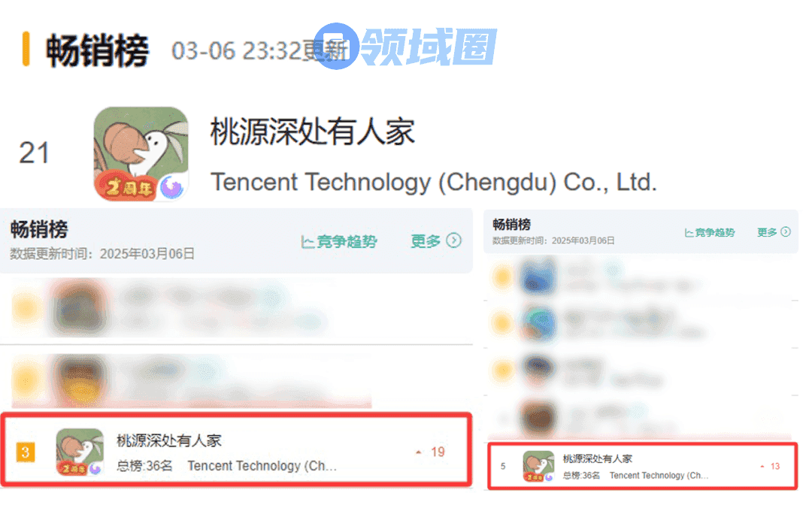Click the up arrow beside 19
This screenshot has height=508, width=812.
[x=419, y=452]
